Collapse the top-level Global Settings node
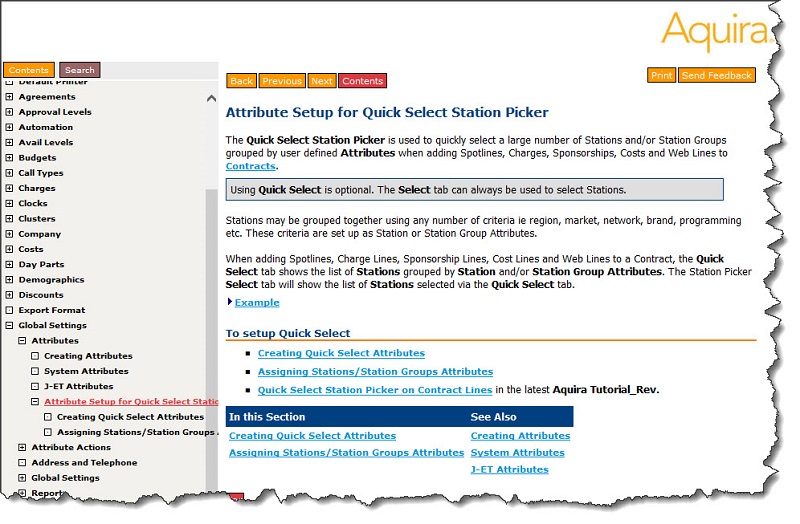The width and height of the screenshot is (800, 524). point(9,325)
